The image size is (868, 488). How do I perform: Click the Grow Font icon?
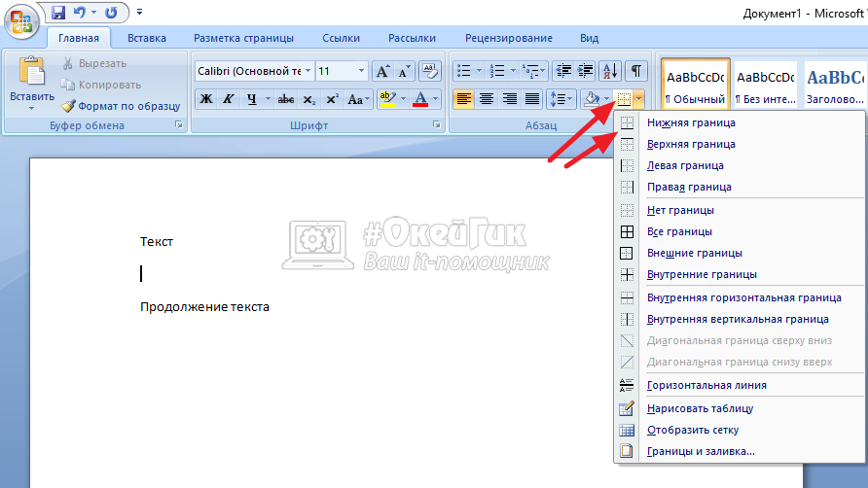point(383,71)
